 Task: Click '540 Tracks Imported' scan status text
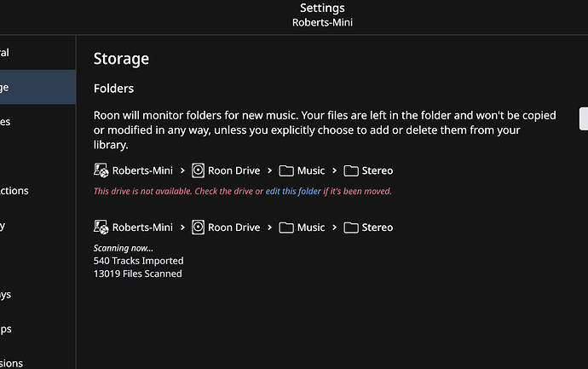[x=138, y=261]
